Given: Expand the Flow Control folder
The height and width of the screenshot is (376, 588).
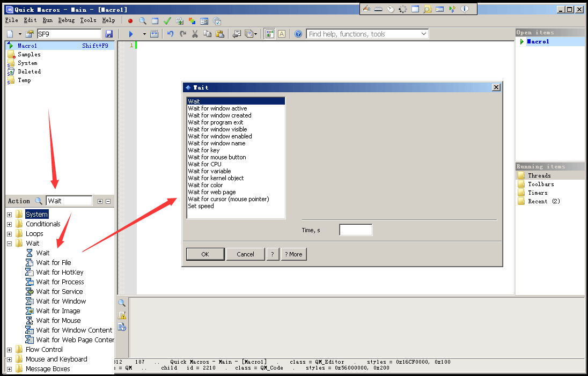Looking at the screenshot, I should tap(9, 350).
